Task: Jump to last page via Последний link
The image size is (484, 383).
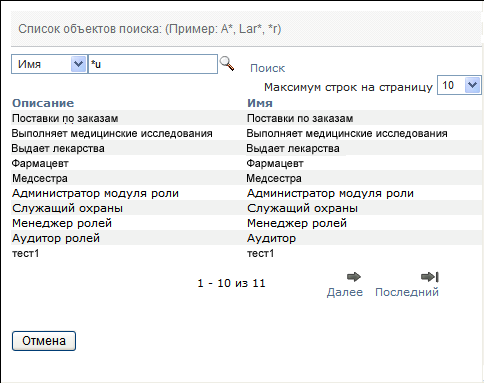Action: click(x=407, y=292)
